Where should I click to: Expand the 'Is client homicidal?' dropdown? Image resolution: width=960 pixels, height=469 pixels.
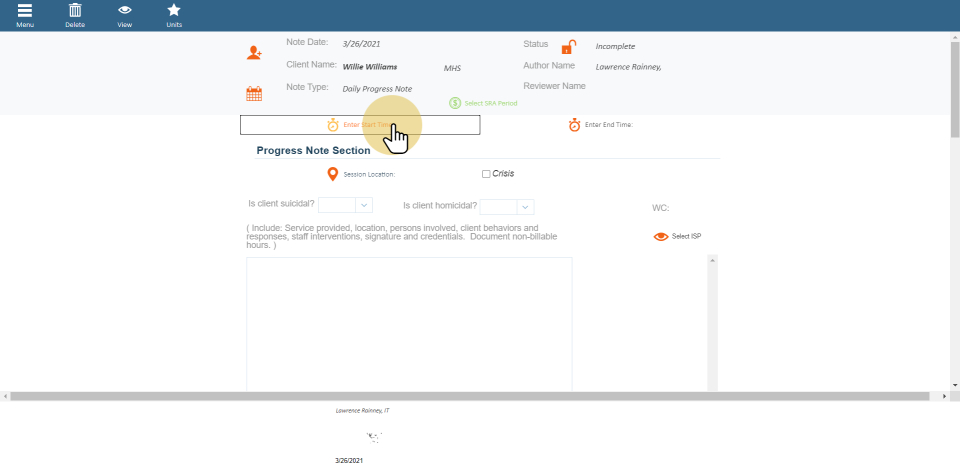pyautogui.click(x=525, y=207)
